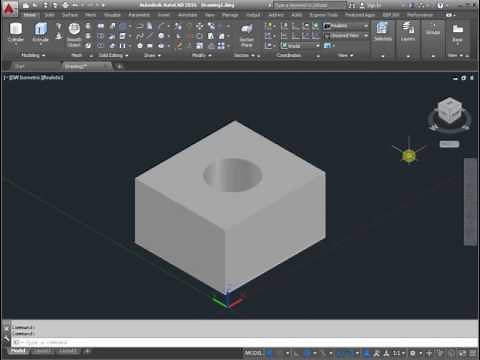Add a new layout with plus button

(87, 351)
